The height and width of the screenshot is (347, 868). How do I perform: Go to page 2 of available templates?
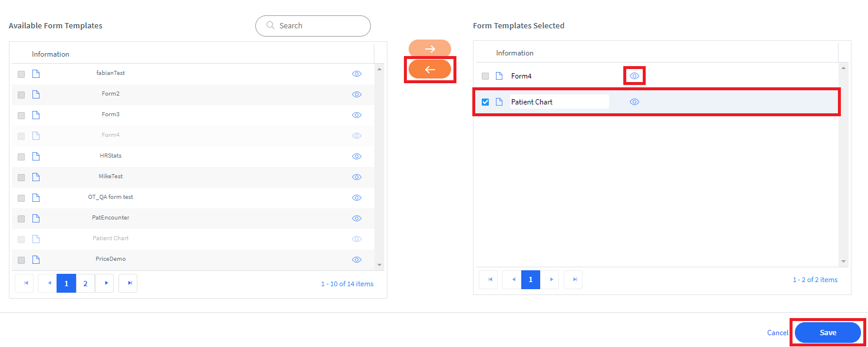[x=86, y=283]
